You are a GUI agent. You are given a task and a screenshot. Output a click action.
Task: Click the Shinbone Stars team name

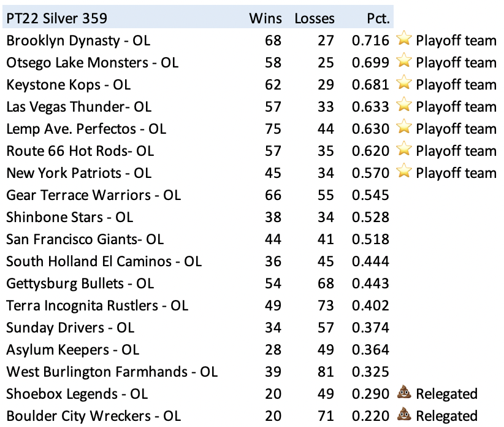[69, 217]
